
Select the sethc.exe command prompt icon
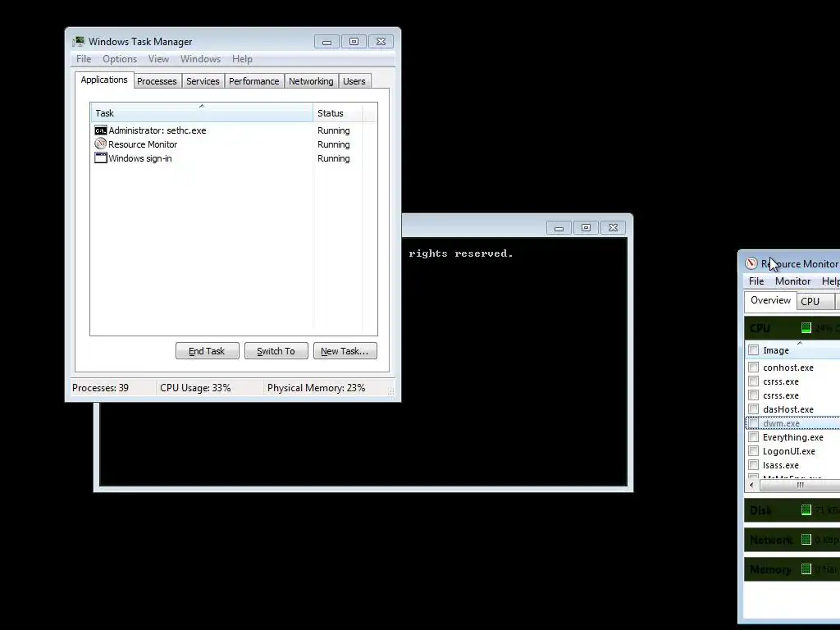point(101,130)
